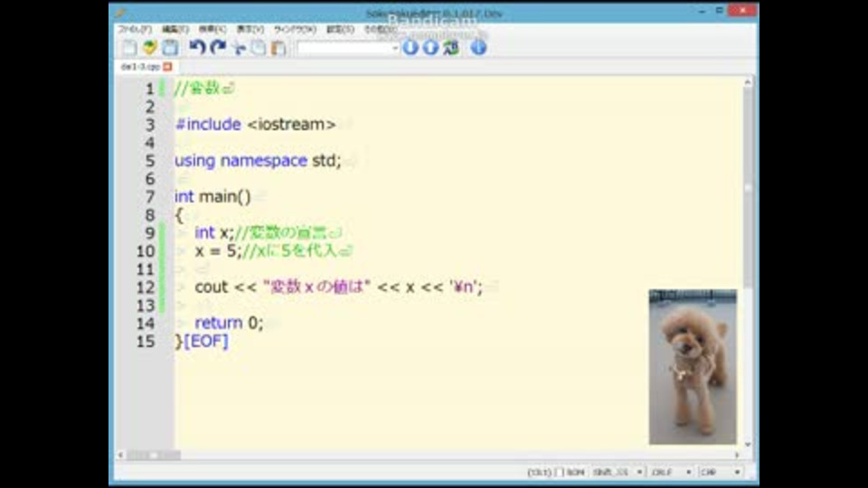This screenshot has width=868, height=488.
Task: Click 'std;' on line 5
Action: 326,161
